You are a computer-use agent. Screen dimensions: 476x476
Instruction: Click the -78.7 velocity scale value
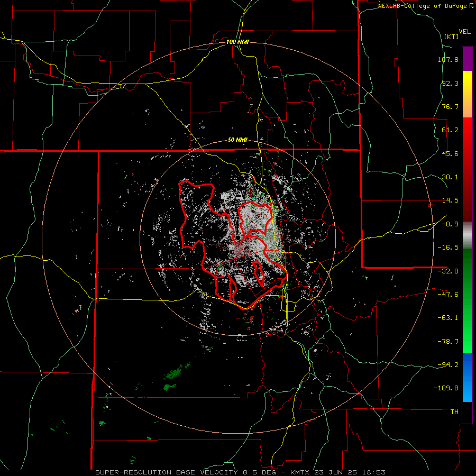click(448, 342)
